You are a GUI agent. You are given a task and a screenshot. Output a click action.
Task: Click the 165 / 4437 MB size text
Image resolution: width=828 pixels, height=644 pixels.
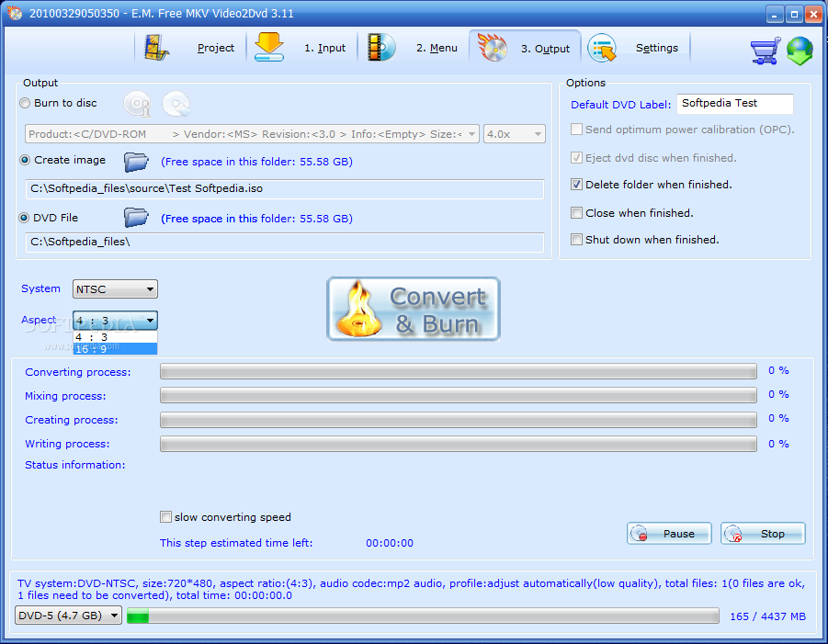pyautogui.click(x=767, y=616)
